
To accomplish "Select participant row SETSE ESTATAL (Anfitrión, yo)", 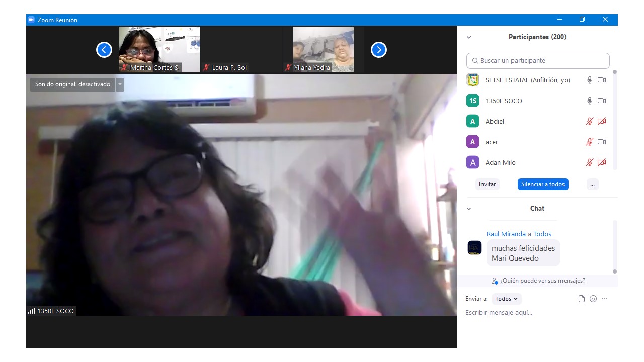I will (x=537, y=80).
